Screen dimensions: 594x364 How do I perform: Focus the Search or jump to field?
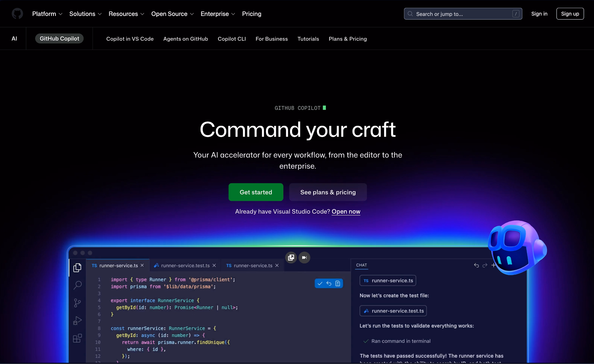463,14
